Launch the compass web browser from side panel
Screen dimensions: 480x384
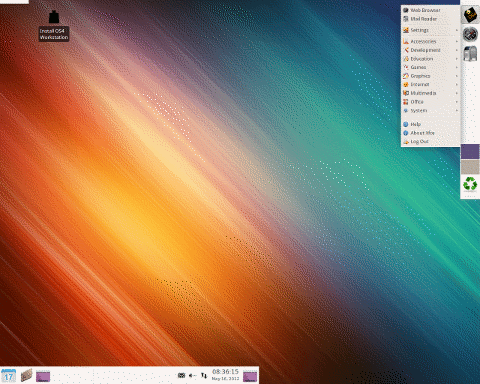tap(470, 34)
